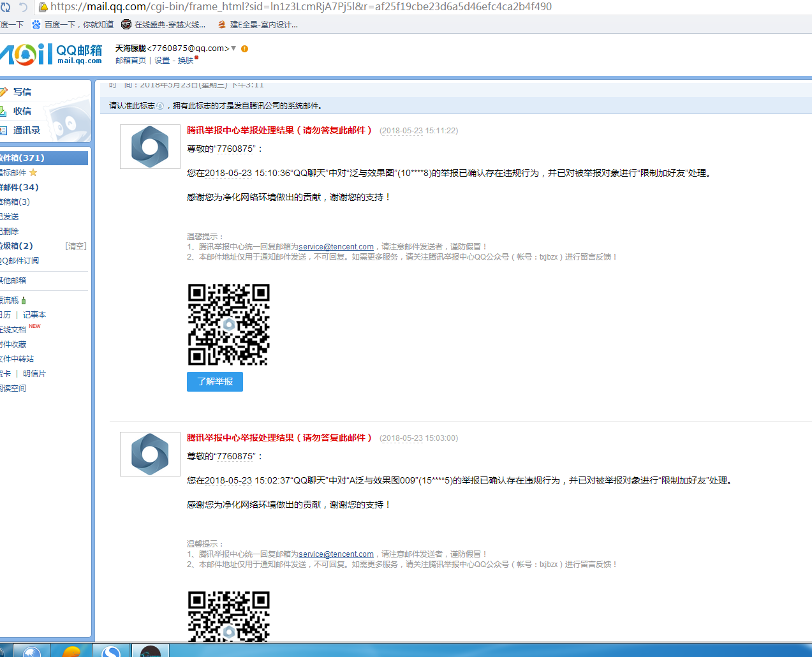Click the orange fish taskbar icon
Screen dimensions: 812x657
(x=71, y=651)
